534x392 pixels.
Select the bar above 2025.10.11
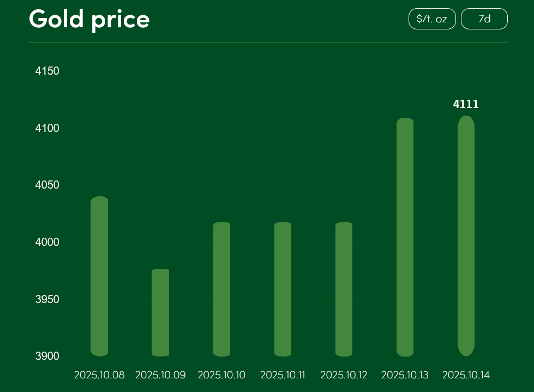(283, 289)
